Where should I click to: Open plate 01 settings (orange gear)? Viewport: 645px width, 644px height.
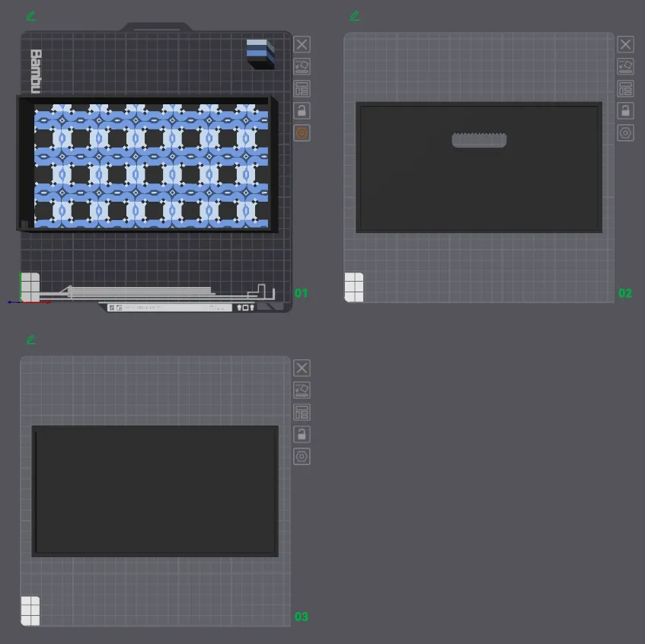click(x=302, y=133)
